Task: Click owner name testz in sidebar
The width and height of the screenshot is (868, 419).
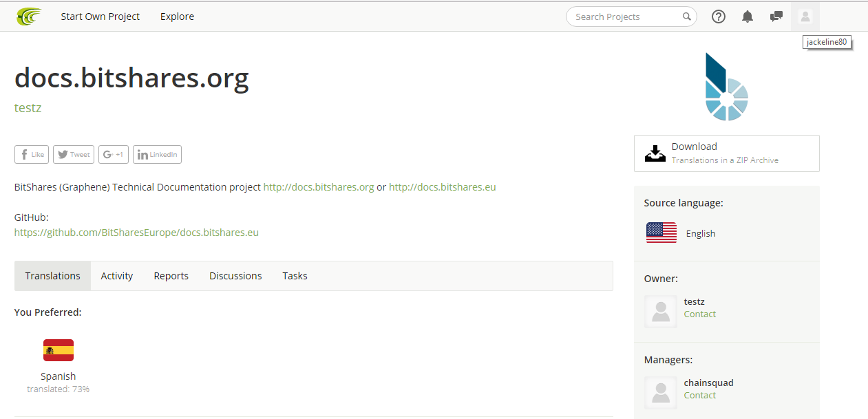Action: pyautogui.click(x=695, y=301)
